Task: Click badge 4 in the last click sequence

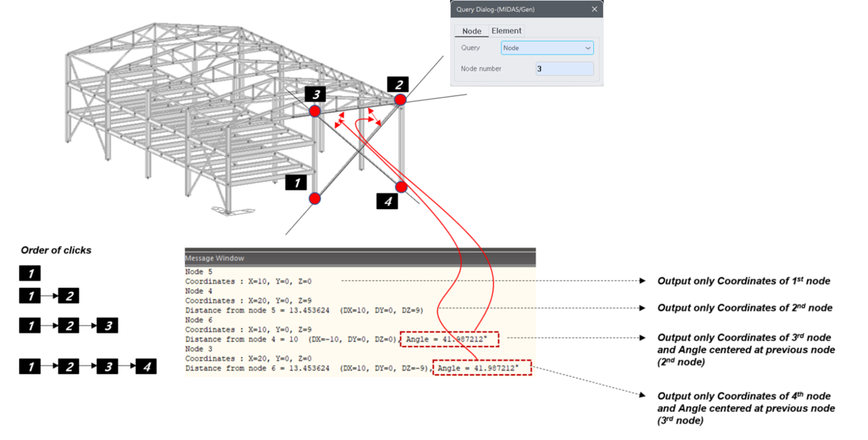Action: coord(146,367)
